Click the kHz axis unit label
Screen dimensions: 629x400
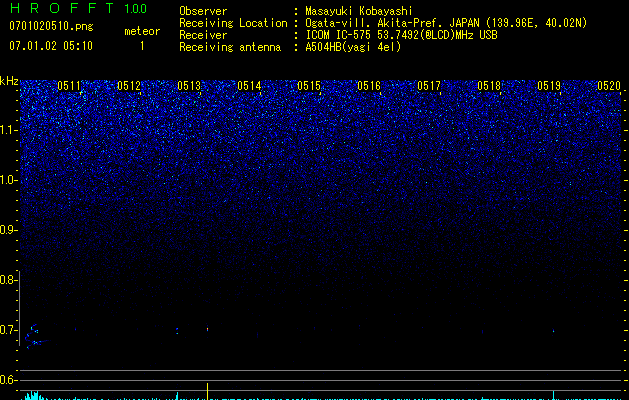tap(9, 81)
